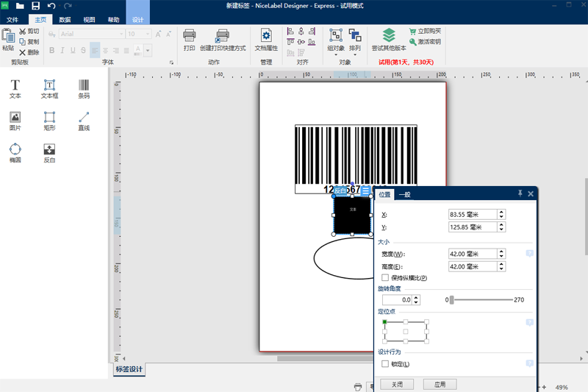The height and width of the screenshot is (392, 588).
Task: Select the bottom-right anchor point
Action: (427, 341)
